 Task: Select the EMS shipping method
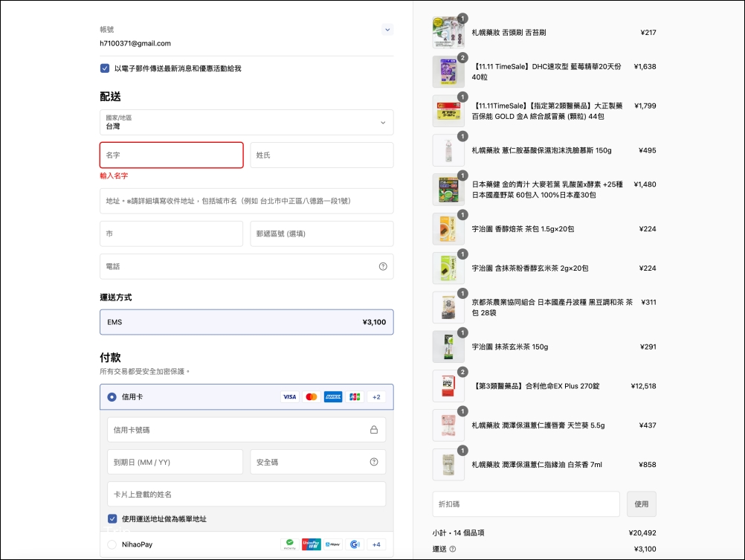[x=246, y=322]
